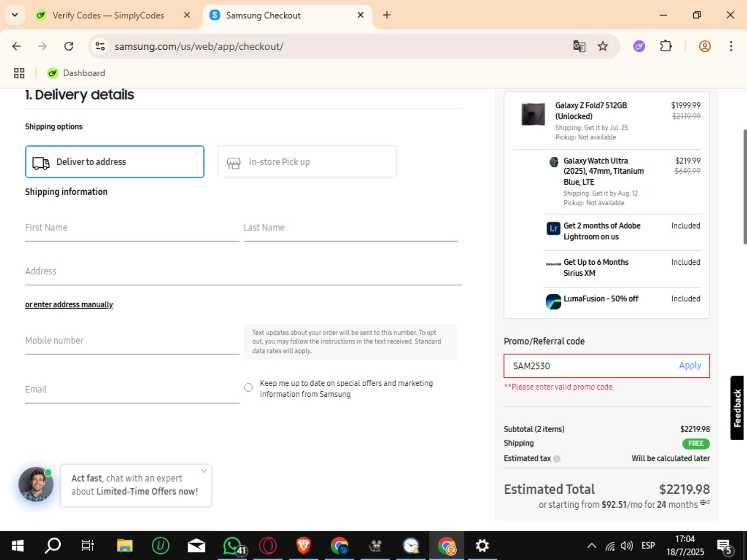Select Deliver to address option

115,162
